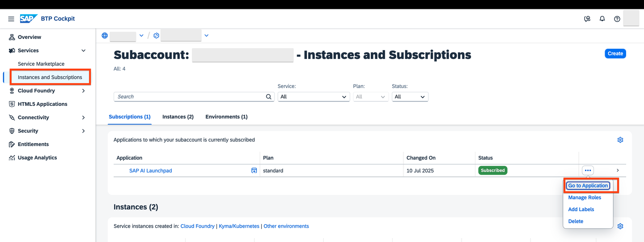Open the hamburger navigation menu
Screen dimensions: 644x242
coord(11,19)
